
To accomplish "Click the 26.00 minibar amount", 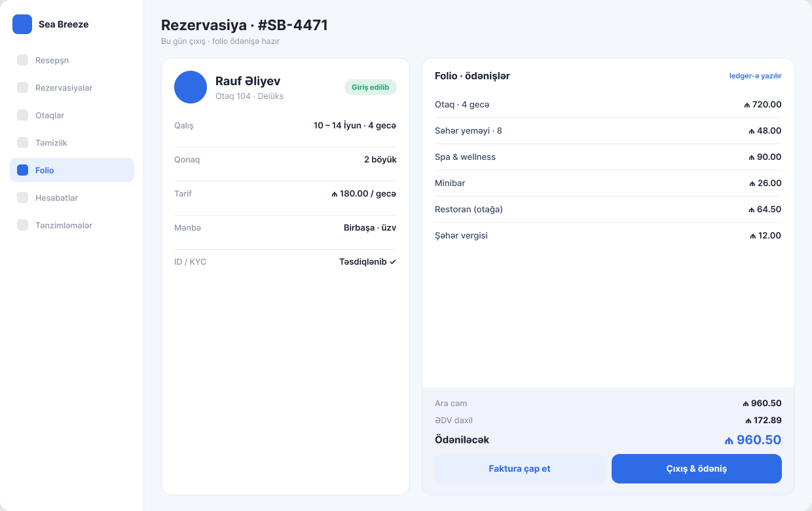I will (766, 183).
